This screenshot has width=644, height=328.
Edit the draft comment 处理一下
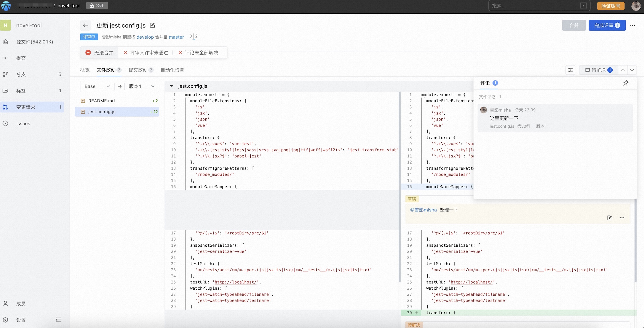(x=610, y=218)
